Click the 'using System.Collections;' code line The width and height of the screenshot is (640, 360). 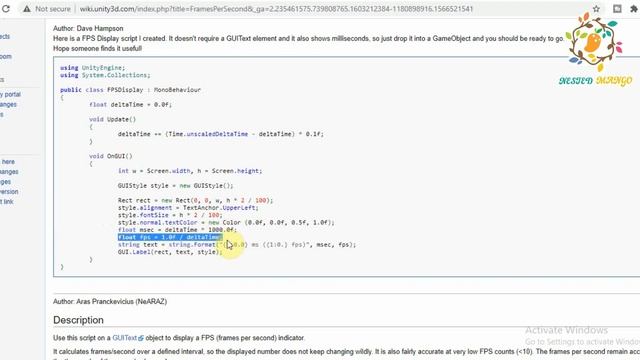pos(105,75)
